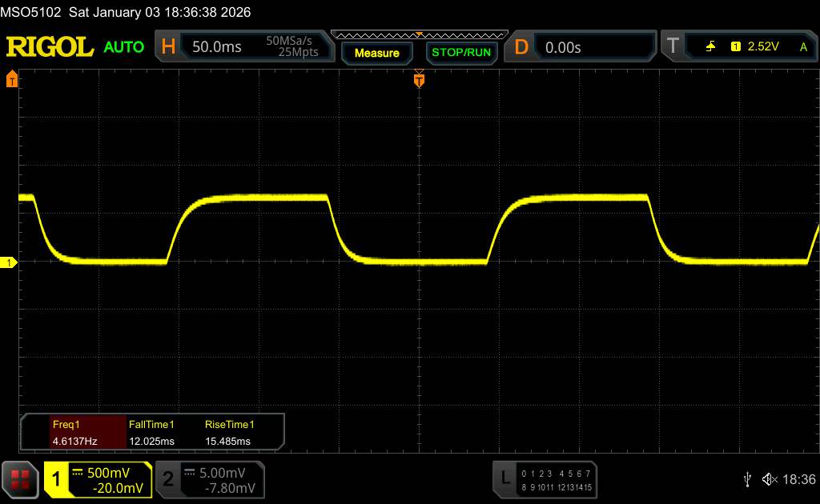Click the orange D delay icon
This screenshot has height=504, width=820.
coord(521,47)
